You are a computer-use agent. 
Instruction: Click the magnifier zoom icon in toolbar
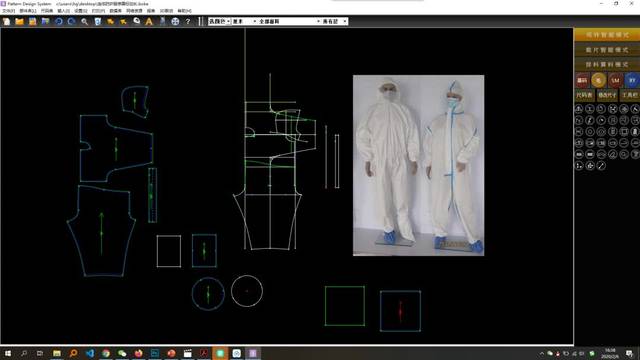84,21
